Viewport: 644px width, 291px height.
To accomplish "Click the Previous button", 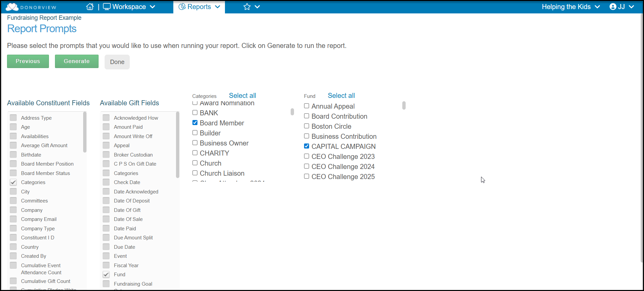I will tap(28, 61).
